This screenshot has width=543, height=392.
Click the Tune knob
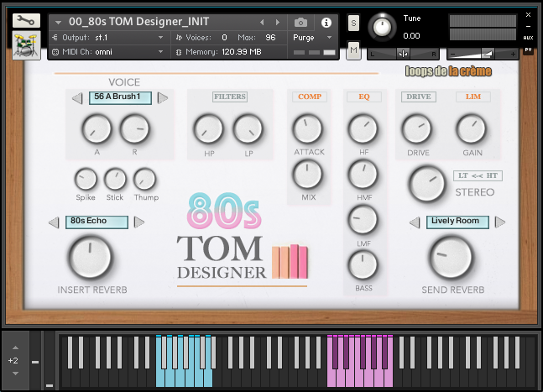pos(382,27)
